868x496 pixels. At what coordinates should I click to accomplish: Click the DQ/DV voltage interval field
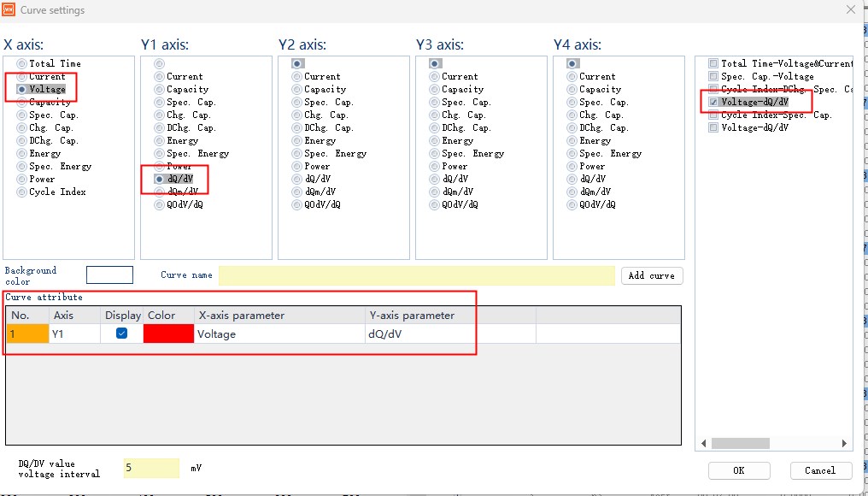(151, 468)
